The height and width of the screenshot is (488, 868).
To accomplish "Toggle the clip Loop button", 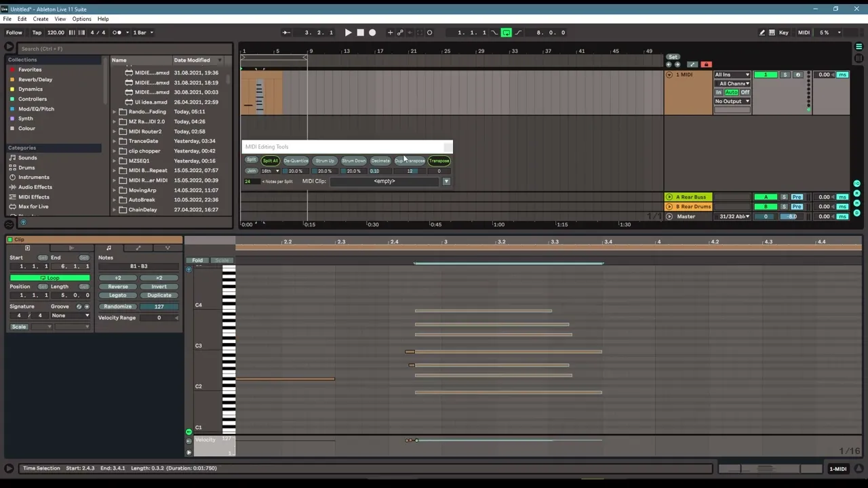I will tap(50, 278).
